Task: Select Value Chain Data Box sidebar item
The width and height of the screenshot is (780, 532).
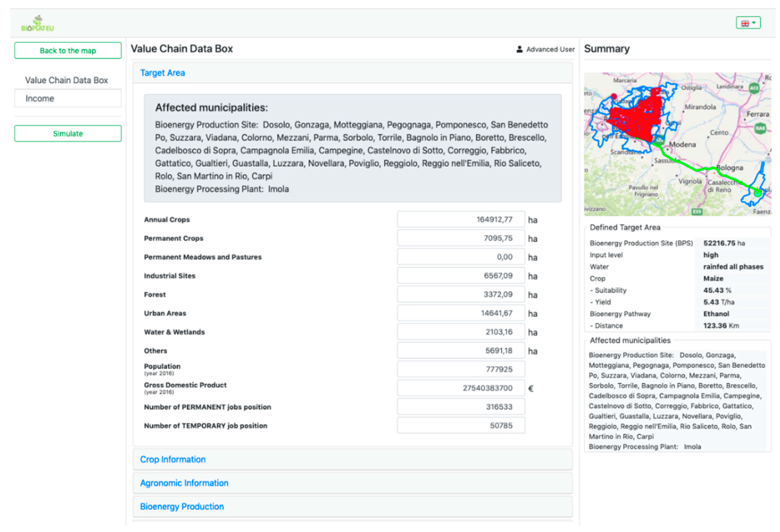Action: click(x=66, y=80)
